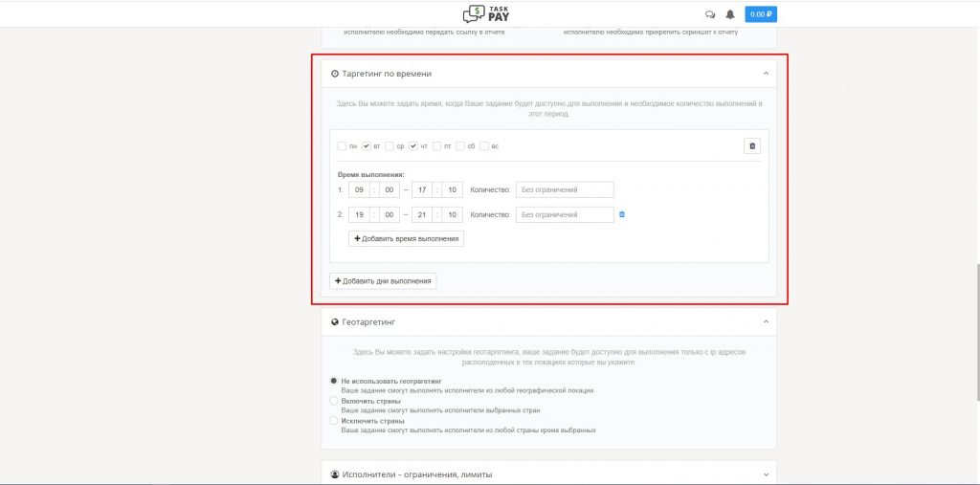Uncheck the чт (Thursday) checkbox
Viewport: 980px width, 485px height.
tap(413, 146)
